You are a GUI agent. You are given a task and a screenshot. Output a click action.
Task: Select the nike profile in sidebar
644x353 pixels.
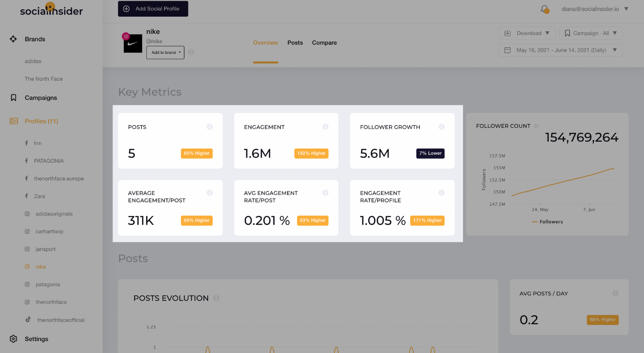pos(41,267)
